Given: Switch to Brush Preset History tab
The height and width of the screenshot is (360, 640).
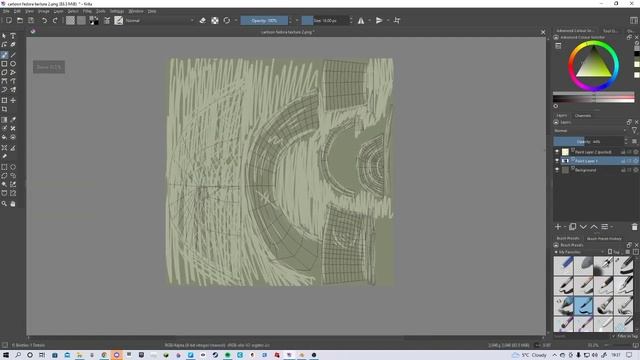Looking at the screenshot, I should click(x=604, y=239).
